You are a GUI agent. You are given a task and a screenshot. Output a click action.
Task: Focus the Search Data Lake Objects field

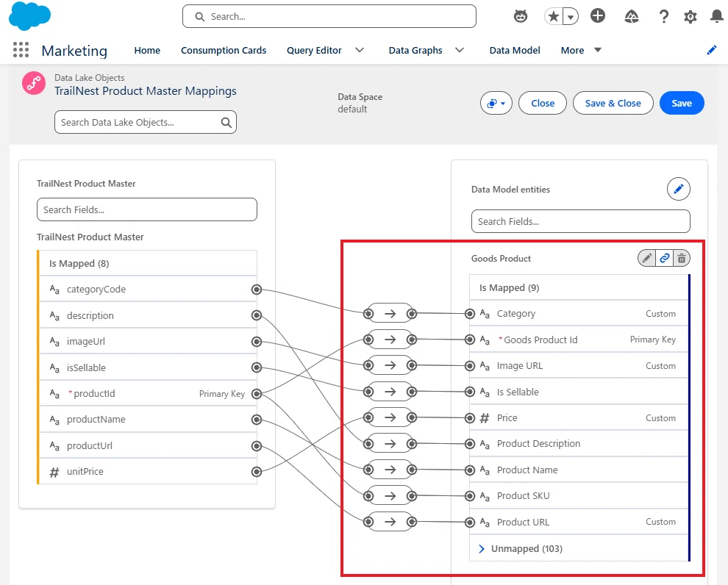[146, 123]
